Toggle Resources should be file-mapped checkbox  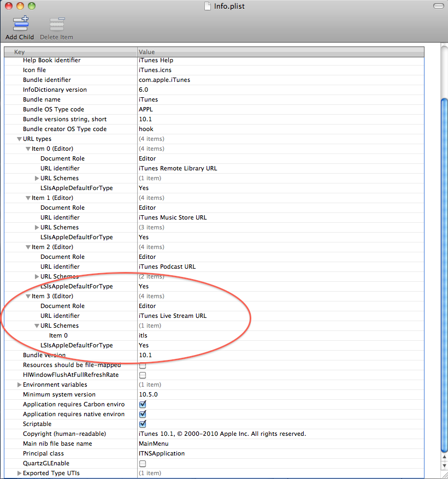click(143, 365)
